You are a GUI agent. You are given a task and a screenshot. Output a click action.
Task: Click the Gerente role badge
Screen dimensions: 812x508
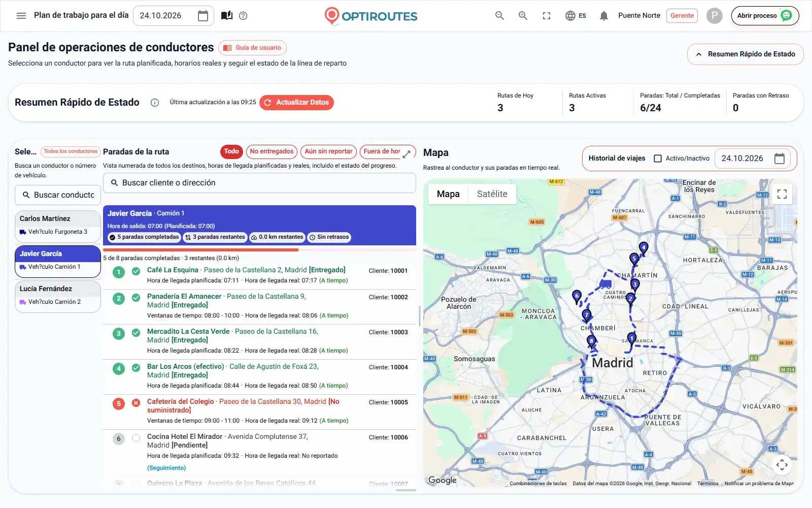(682, 16)
